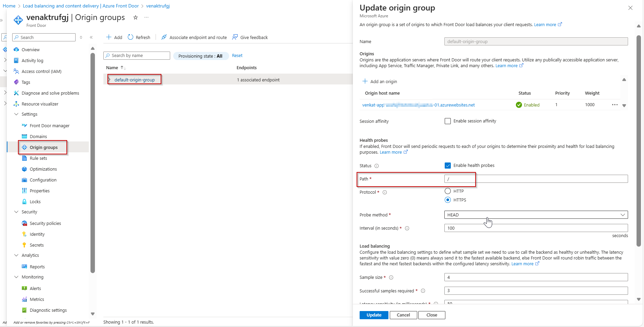Image resolution: width=644 pixels, height=327 pixels.
Task: Click the info icon beside Successful samples required
Action: [423, 291]
